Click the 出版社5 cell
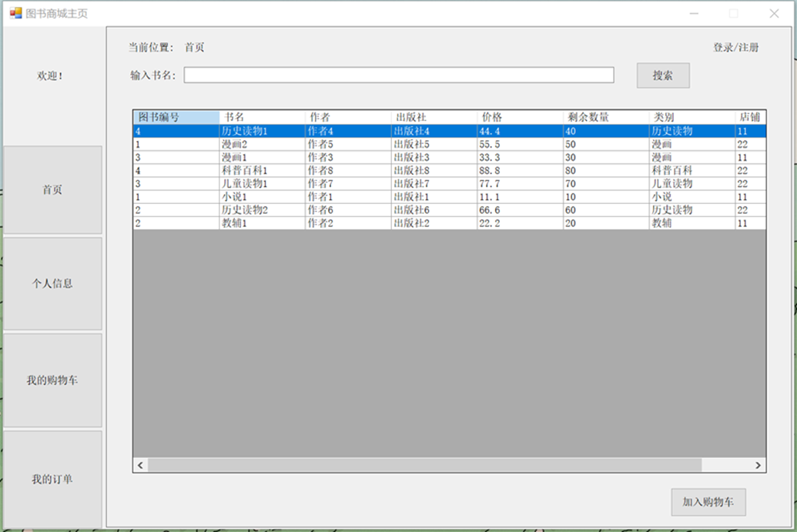The image size is (797, 532). (434, 144)
